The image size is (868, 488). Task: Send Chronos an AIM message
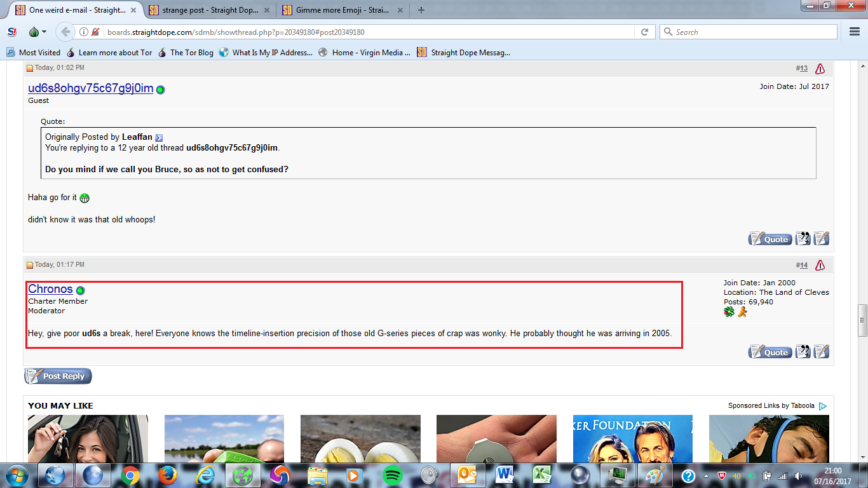[x=742, y=312]
